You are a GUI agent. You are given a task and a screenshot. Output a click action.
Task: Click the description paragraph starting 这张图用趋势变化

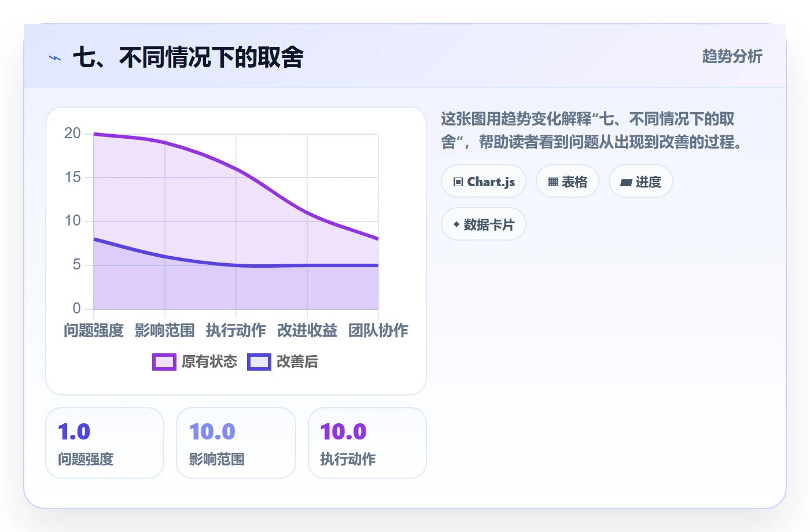592,131
